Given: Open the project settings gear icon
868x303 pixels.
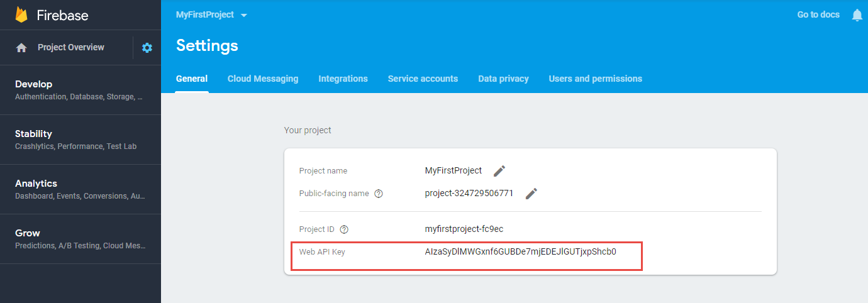Looking at the screenshot, I should tap(147, 48).
